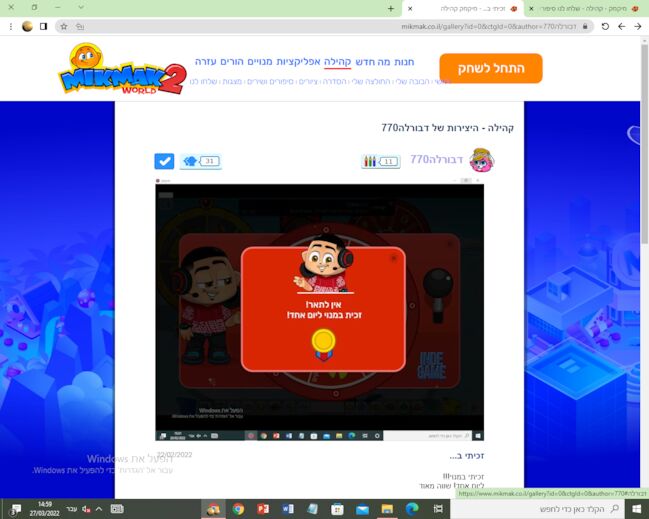
Task: Open the notification center icon
Action: pyautogui.click(x=15, y=509)
